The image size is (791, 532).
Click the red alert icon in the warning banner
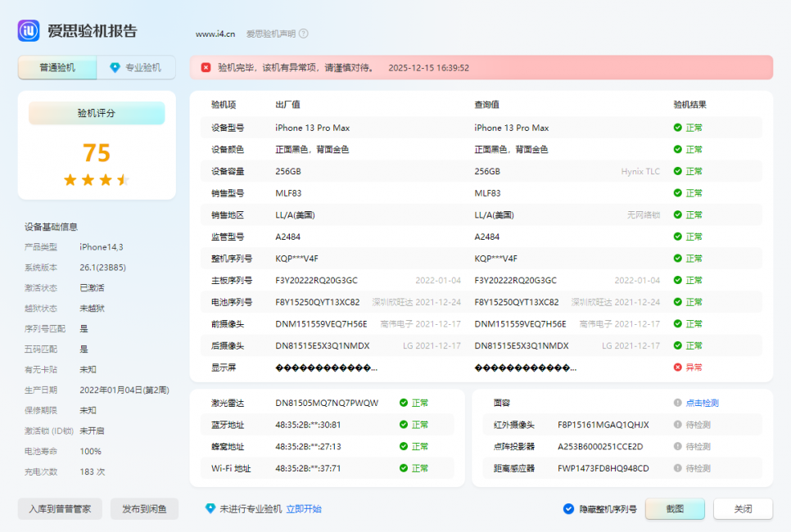[x=205, y=68]
